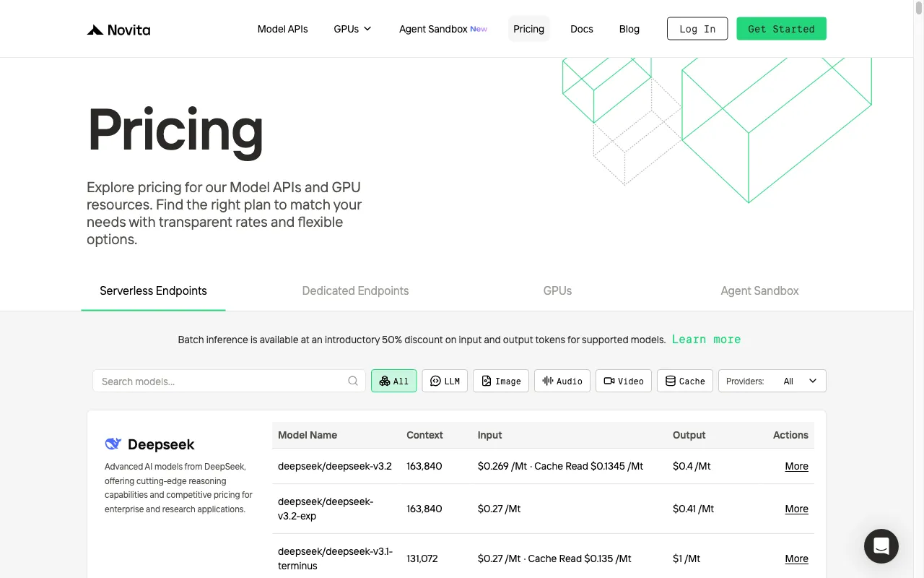Filter models by Video
Screen dimensions: 924x578
click(624, 381)
